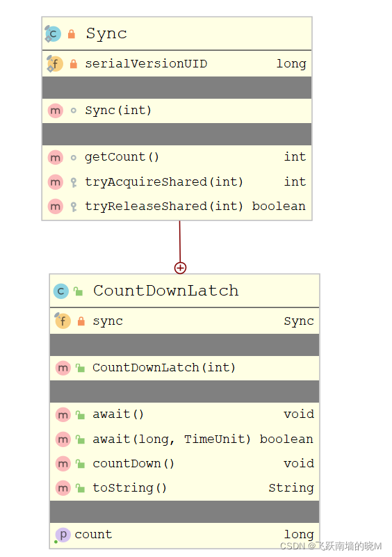Click the int return type of tryAcquireShared
Viewport: 392px width, 557px height.
(295, 182)
